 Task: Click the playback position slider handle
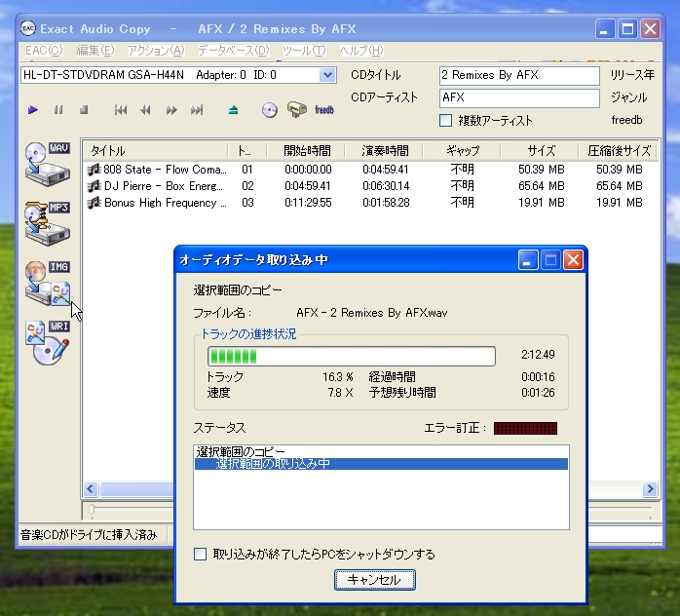91,510
